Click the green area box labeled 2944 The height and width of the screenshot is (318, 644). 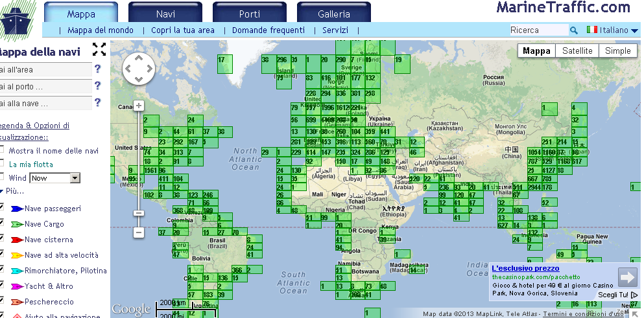click(x=534, y=188)
